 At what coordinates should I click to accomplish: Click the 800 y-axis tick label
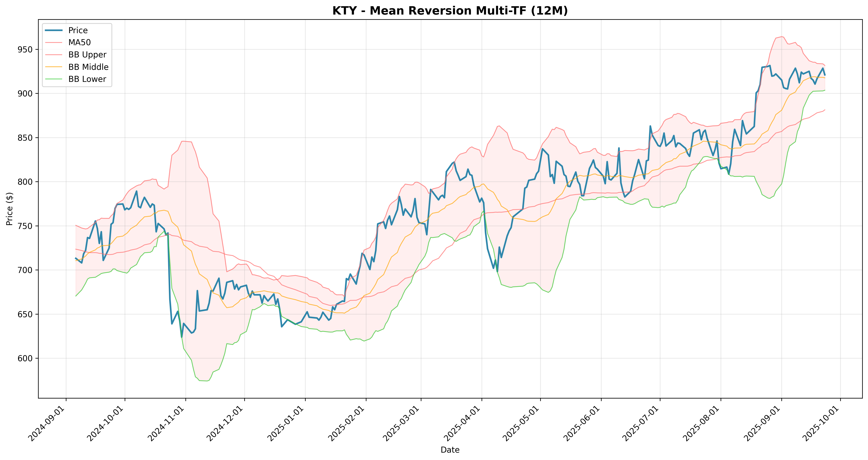coord(26,182)
